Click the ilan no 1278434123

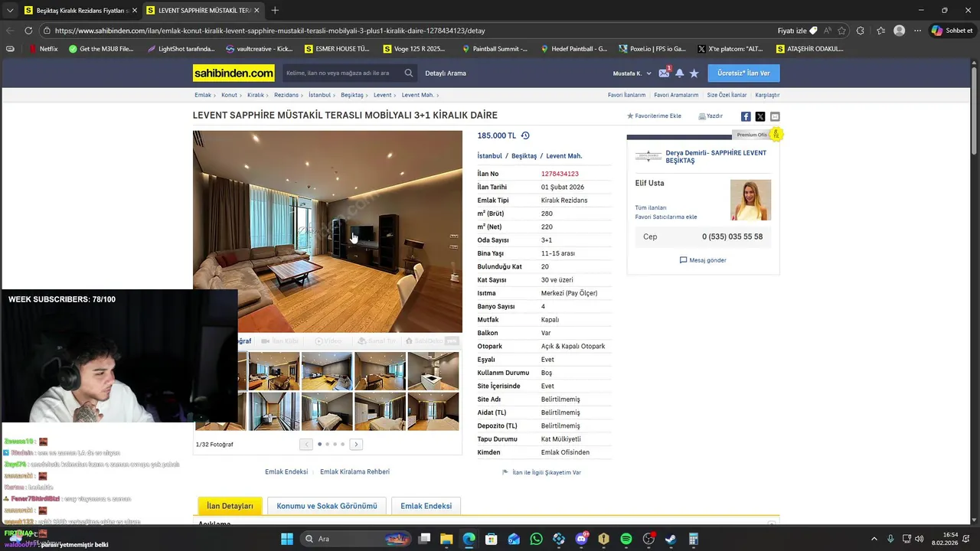click(560, 174)
